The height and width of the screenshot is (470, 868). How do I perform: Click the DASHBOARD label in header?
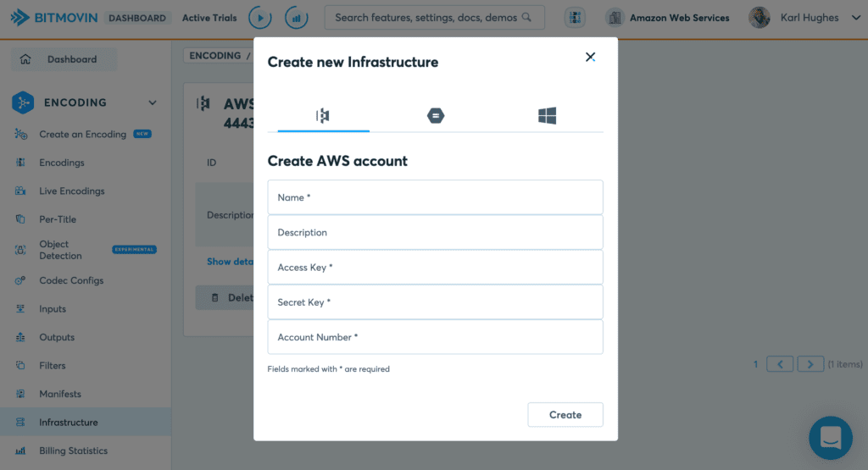137,18
